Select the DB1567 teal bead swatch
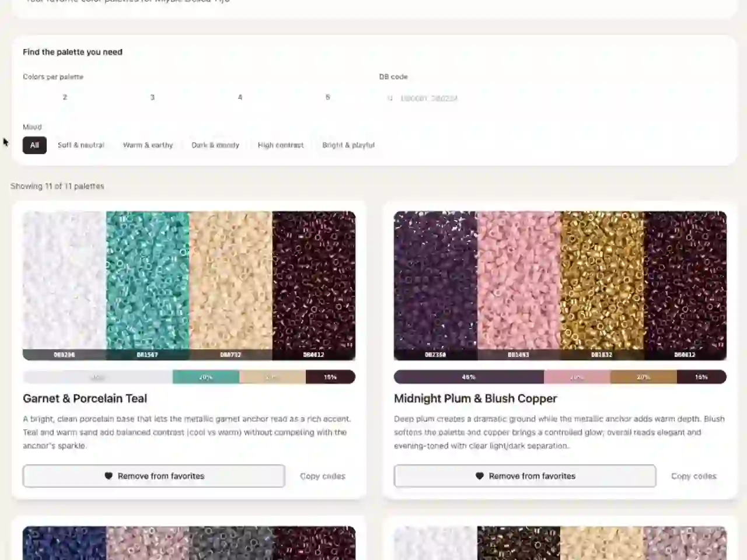The height and width of the screenshot is (560, 747). [147, 286]
